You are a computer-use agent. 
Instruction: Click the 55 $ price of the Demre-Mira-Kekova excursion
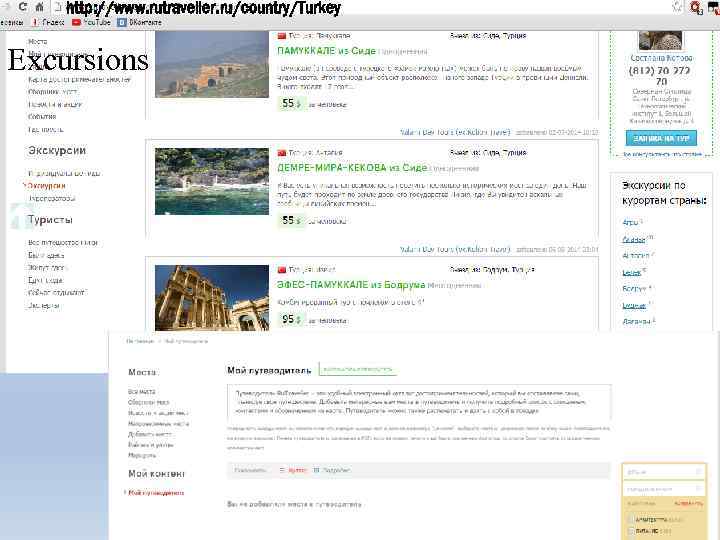291,220
